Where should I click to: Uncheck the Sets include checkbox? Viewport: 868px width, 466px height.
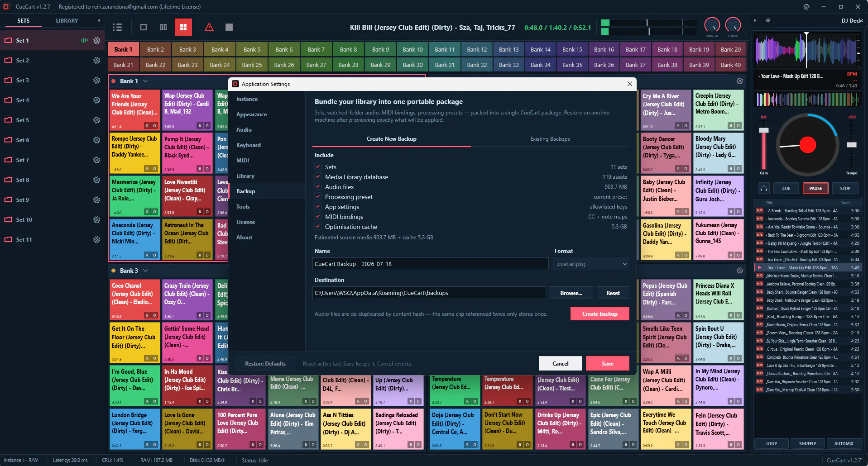click(318, 167)
